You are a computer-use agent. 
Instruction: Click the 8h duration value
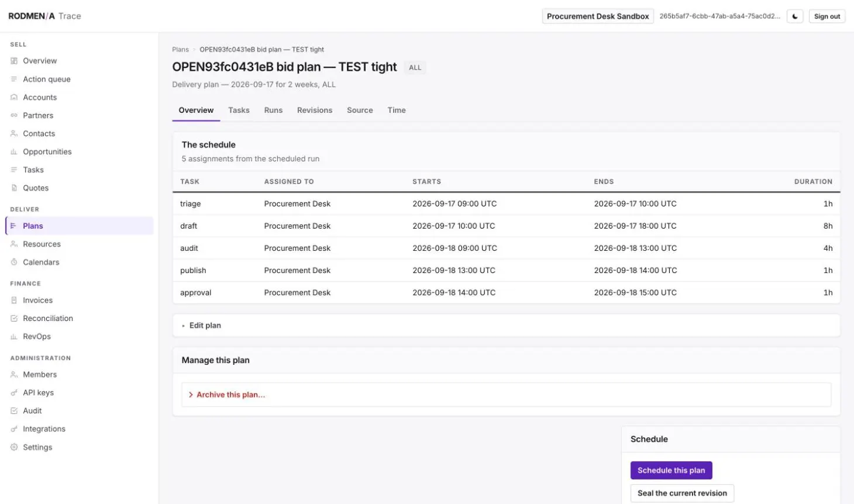(x=828, y=226)
